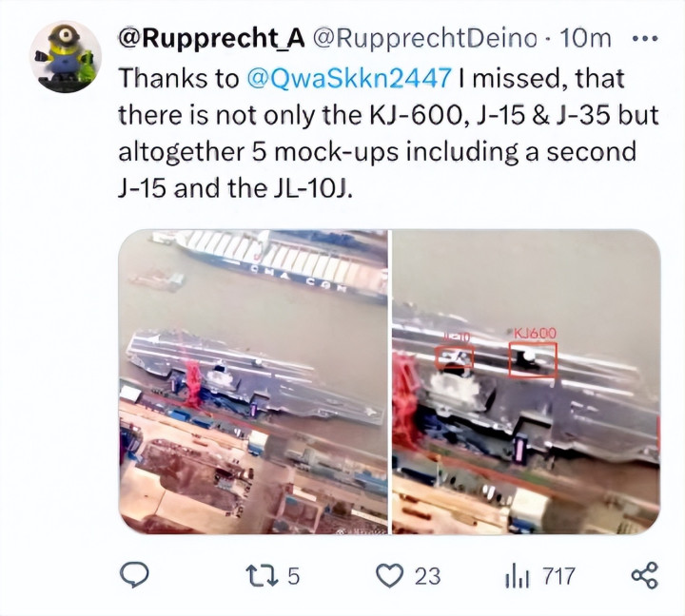Viewport: 685px width, 616px height.
Task: Like the tweet with heart icon
Action: pos(390,575)
